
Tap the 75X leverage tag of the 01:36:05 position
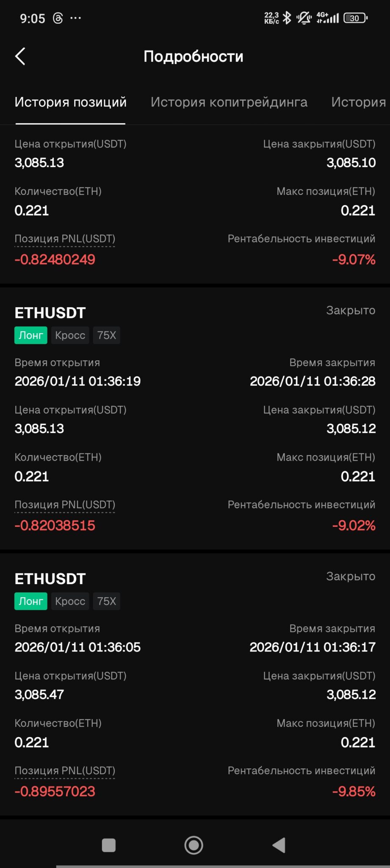(106, 601)
